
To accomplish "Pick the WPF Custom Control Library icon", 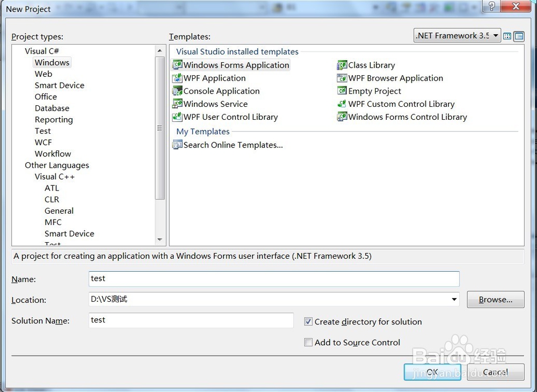I will 342,104.
